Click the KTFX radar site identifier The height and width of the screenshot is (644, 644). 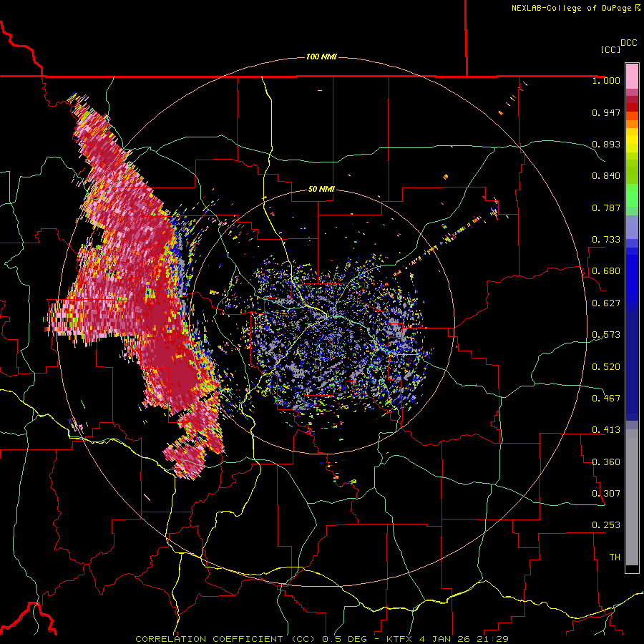click(x=399, y=639)
